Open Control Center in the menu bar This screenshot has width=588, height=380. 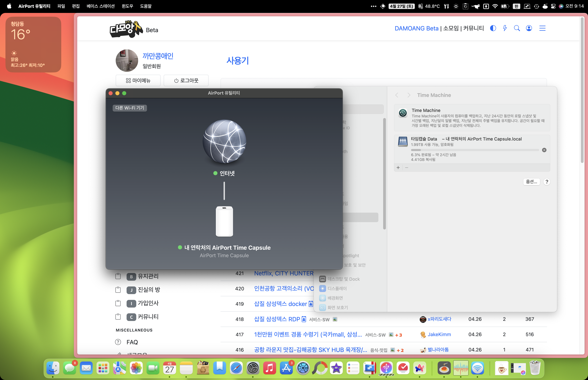click(553, 6)
